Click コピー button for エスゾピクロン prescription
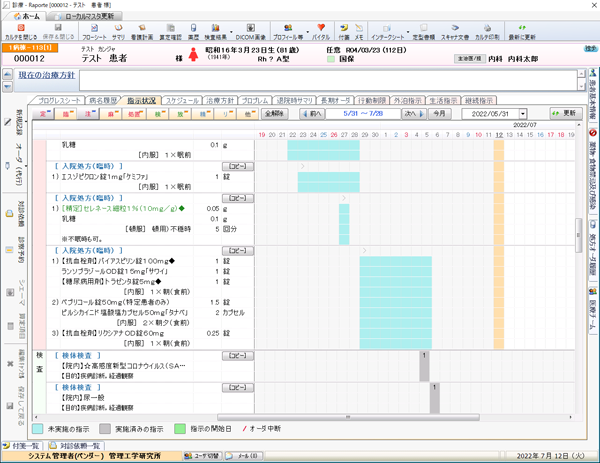The image size is (600, 463). (x=238, y=166)
